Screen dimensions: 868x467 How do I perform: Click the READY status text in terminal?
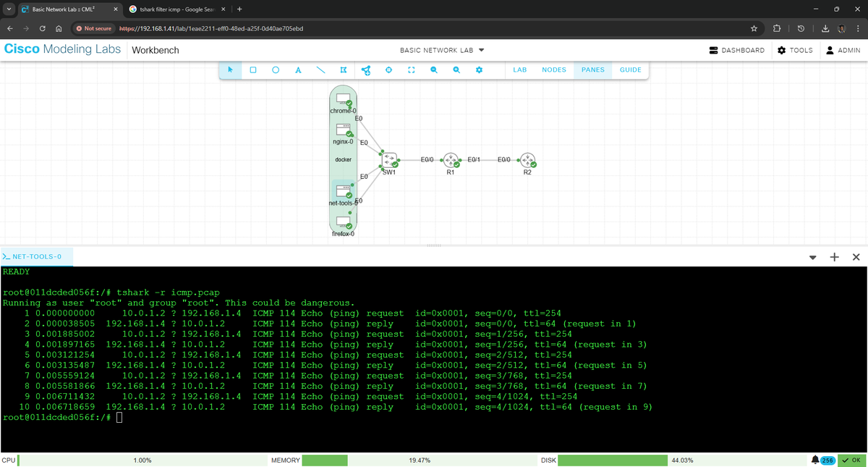[17, 272]
